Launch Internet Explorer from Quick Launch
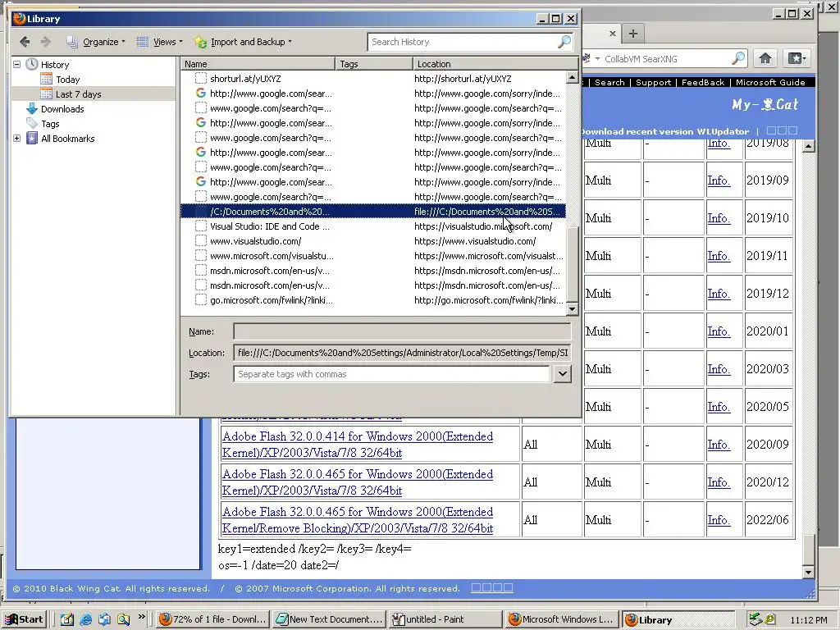The height and width of the screenshot is (630, 840). click(x=85, y=619)
